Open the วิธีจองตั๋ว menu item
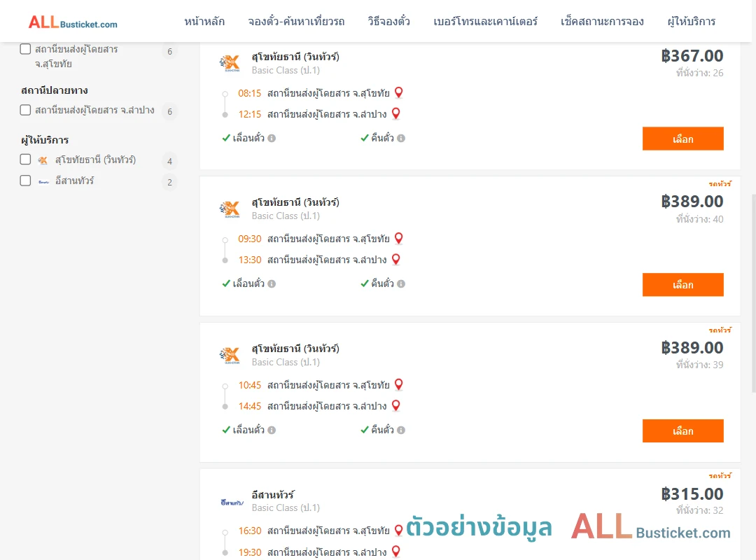Image resolution: width=756 pixels, height=560 pixels. tap(388, 22)
